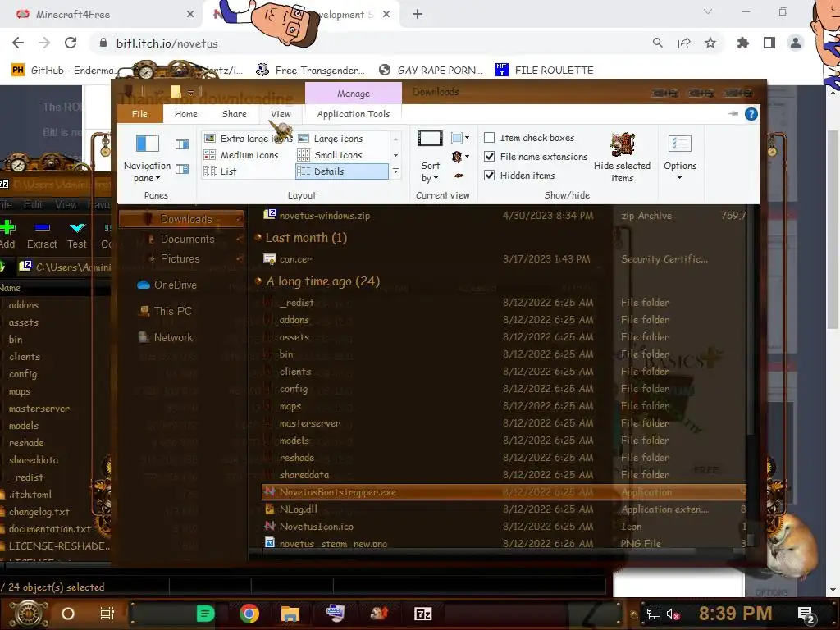Image resolution: width=840 pixels, height=630 pixels.
Task: Click the Navigation pane icon
Action: click(x=148, y=144)
